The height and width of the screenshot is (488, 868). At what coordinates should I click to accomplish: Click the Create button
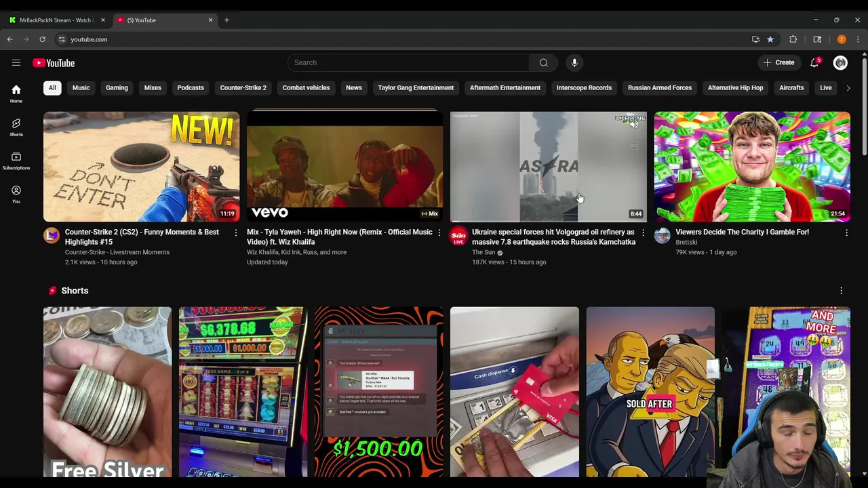click(x=778, y=63)
